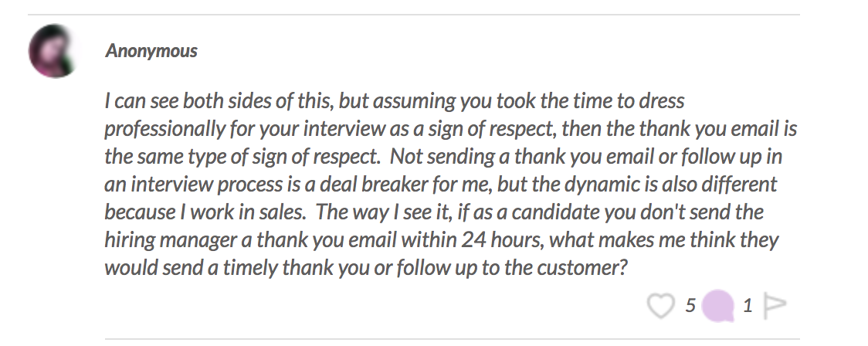The height and width of the screenshot is (346, 868).
Task: Click the words "I work in sales"
Action: coord(242,212)
